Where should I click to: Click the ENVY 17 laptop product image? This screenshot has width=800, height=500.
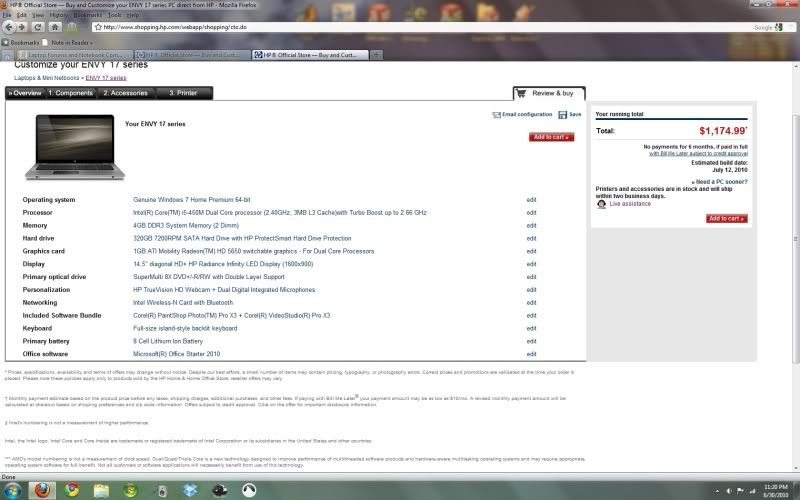(x=75, y=147)
